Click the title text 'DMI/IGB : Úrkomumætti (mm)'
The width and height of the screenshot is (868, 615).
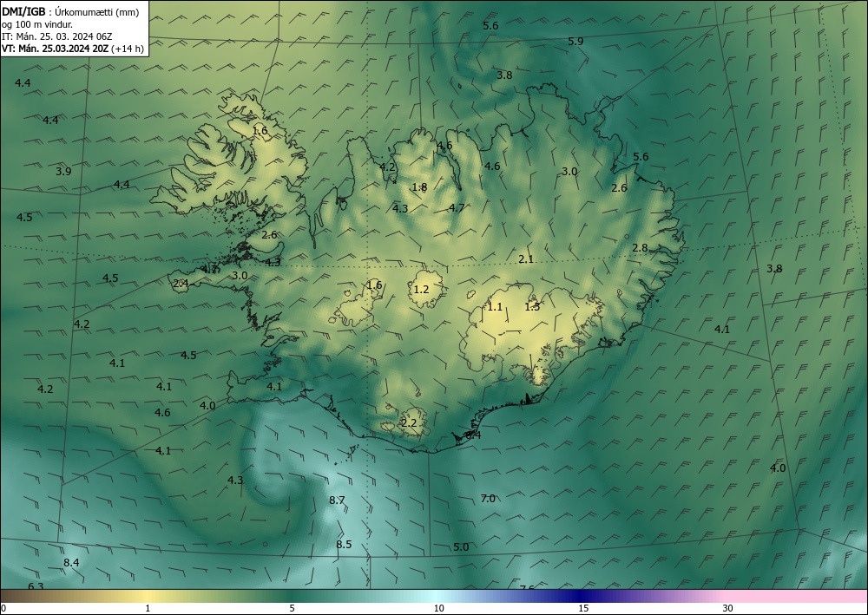70,12
